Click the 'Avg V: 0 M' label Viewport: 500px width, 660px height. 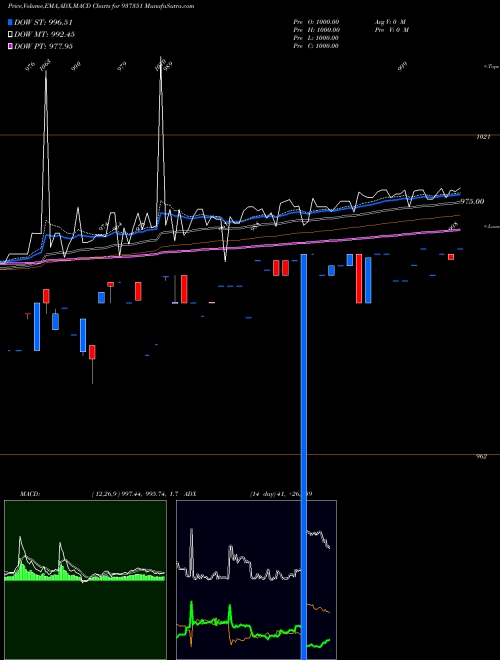coord(390,21)
